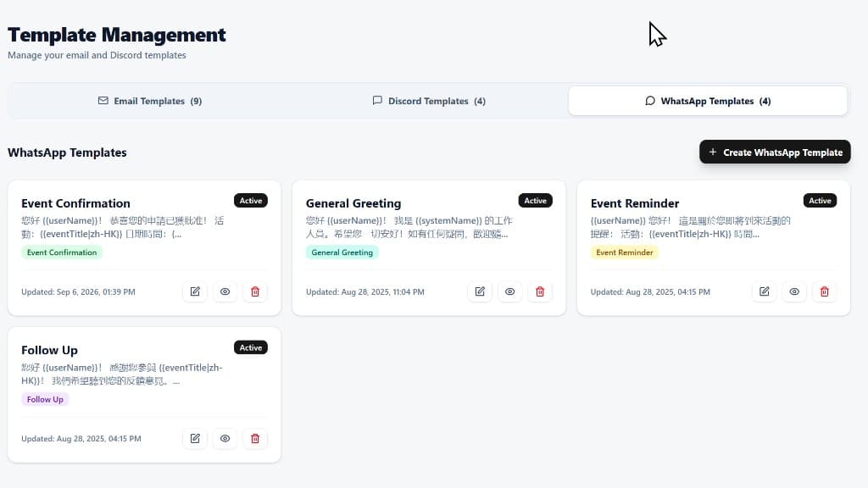Open the Follow Up card title
The width and height of the screenshot is (868, 488).
coord(49,350)
